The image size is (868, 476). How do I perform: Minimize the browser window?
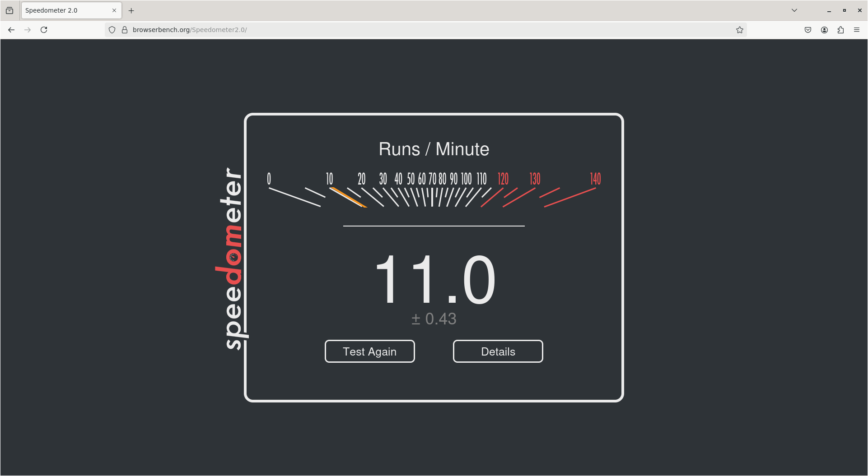[829, 10]
